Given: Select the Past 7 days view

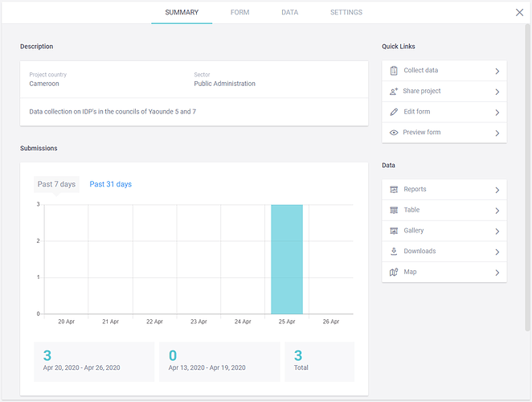Looking at the screenshot, I should coord(56,184).
